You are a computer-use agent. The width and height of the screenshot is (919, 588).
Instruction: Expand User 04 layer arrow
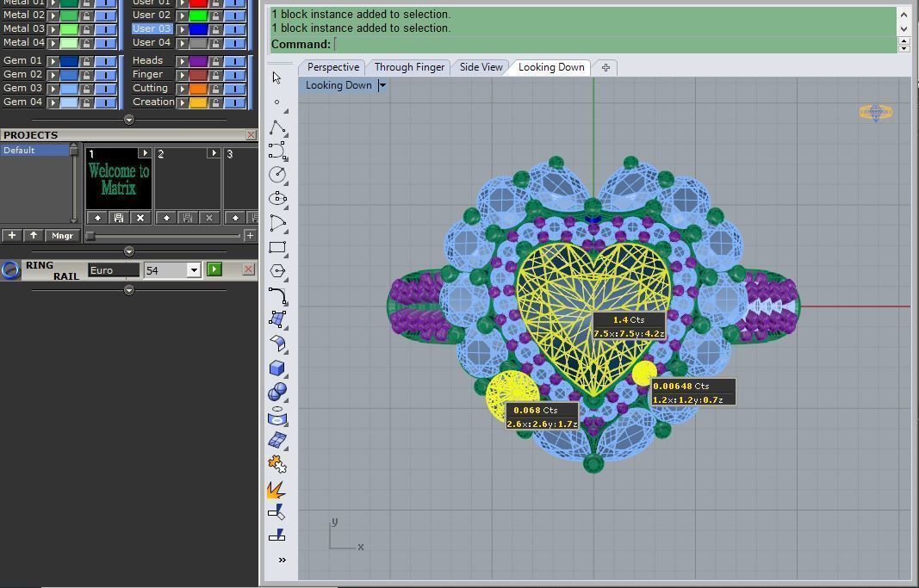point(182,43)
